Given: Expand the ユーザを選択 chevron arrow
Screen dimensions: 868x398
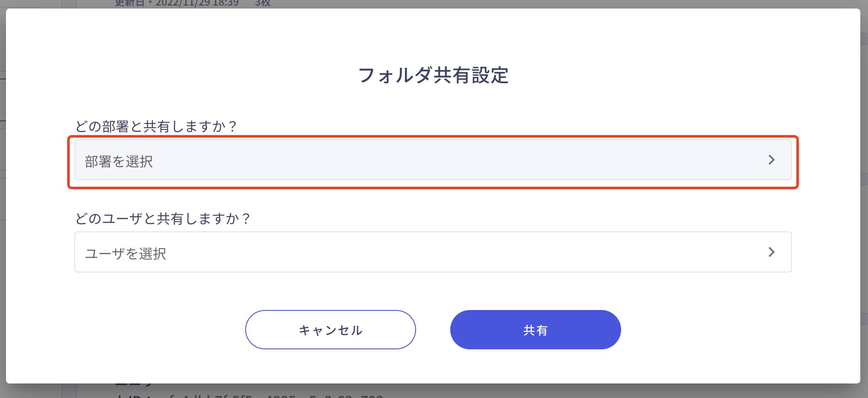Looking at the screenshot, I should [x=771, y=252].
